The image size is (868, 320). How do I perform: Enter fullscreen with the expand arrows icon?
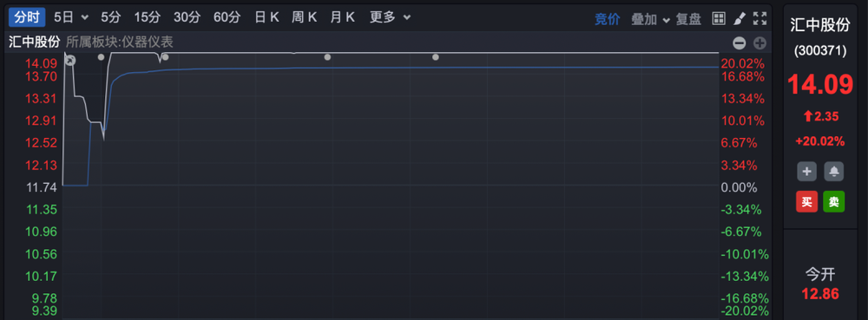pos(760,18)
